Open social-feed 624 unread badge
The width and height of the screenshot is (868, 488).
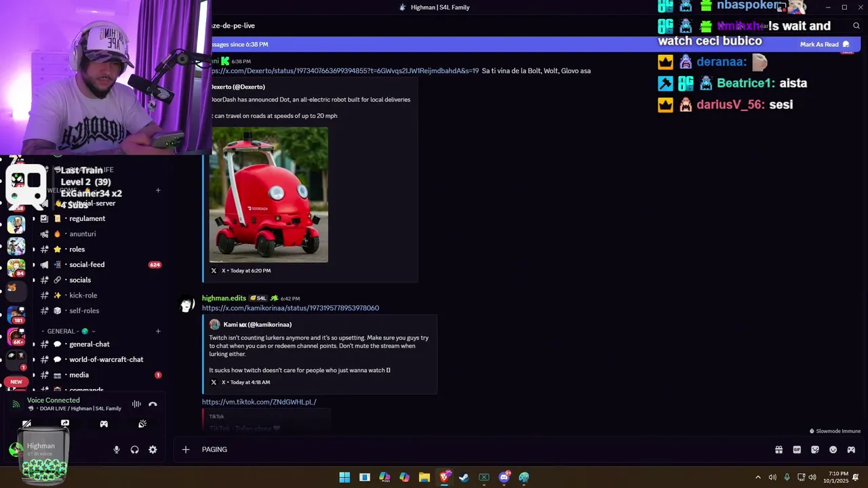(x=155, y=264)
